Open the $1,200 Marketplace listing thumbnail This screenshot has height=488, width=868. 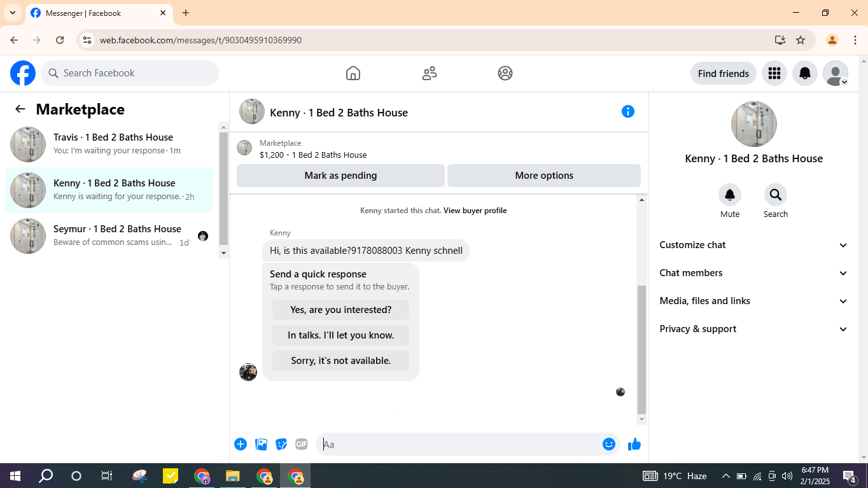tap(244, 148)
